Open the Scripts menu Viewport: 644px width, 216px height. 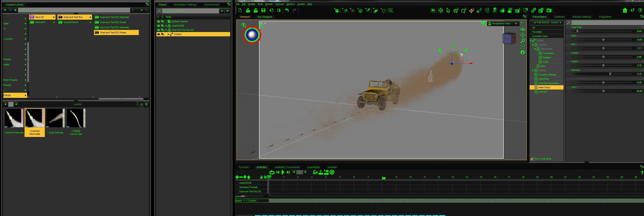301,4
